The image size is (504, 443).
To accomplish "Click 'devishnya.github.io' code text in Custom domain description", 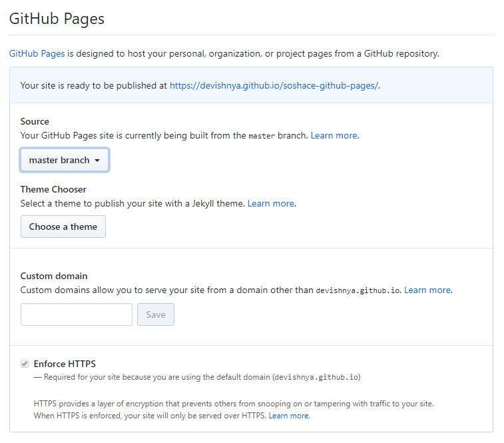I will [358, 290].
